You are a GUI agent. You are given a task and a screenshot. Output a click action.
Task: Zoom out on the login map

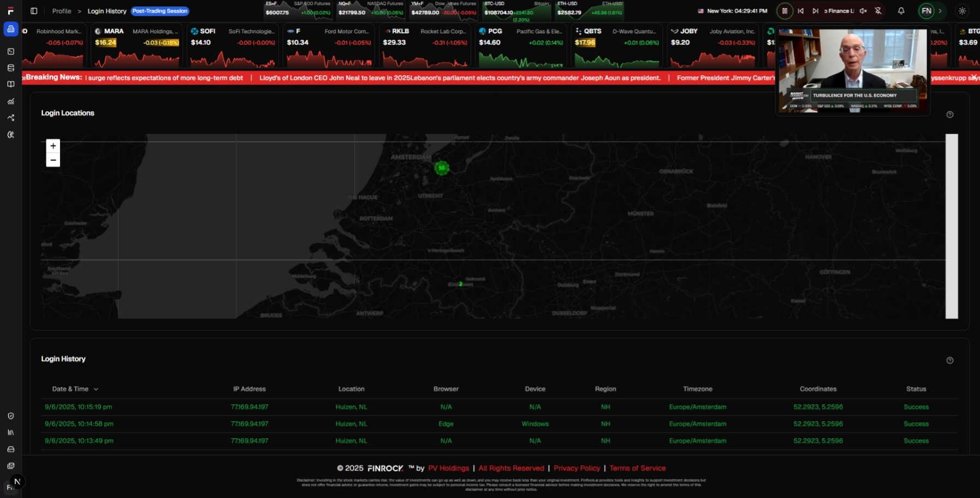pyautogui.click(x=53, y=160)
